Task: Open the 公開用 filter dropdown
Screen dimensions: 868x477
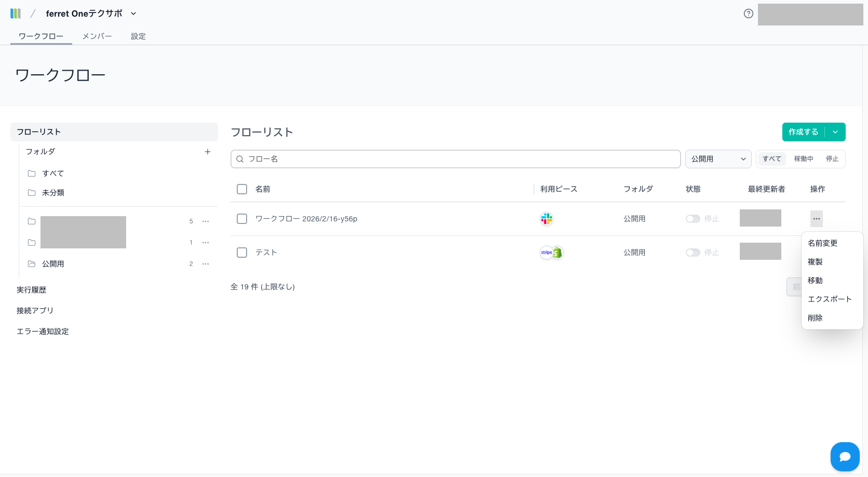Action: (718, 159)
